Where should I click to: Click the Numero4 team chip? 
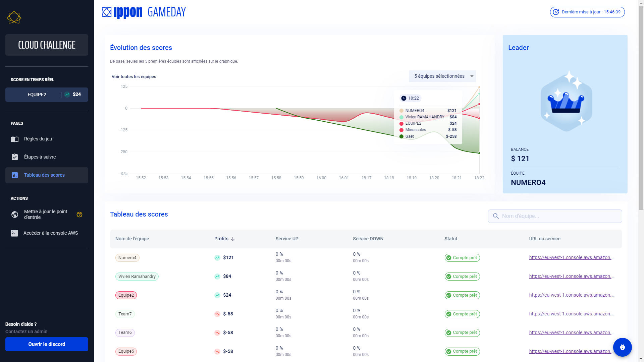tap(127, 258)
